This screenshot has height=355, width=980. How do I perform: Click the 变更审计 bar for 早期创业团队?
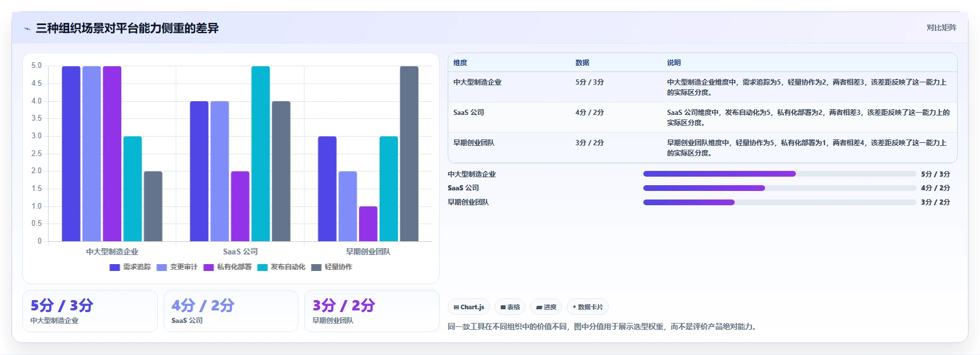point(348,206)
